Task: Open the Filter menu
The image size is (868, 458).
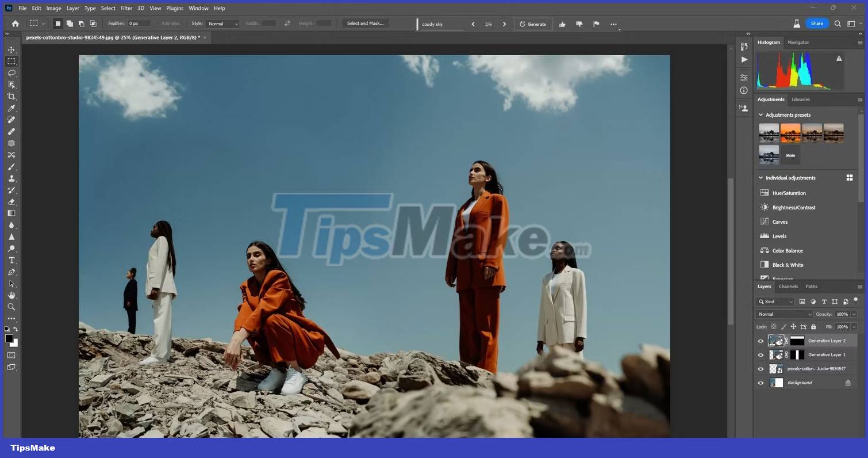Action: (x=126, y=8)
